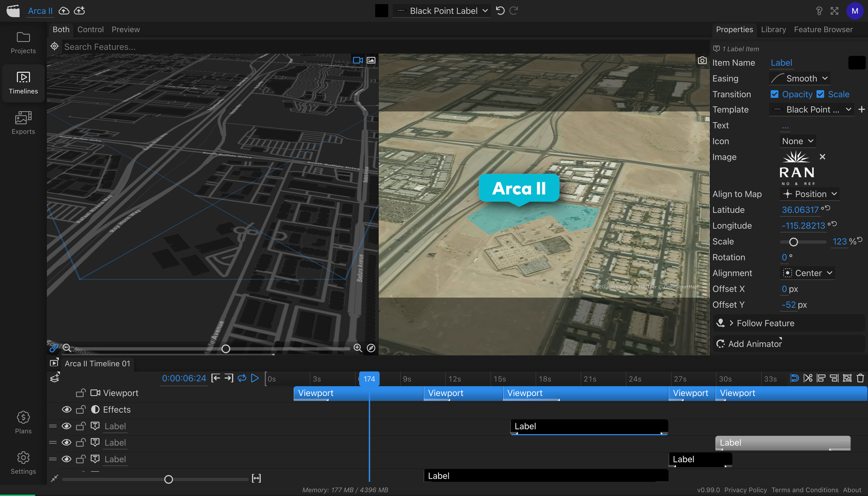The image size is (868, 496).
Task: Toggle the Opacity transition checkbox
Action: point(774,94)
